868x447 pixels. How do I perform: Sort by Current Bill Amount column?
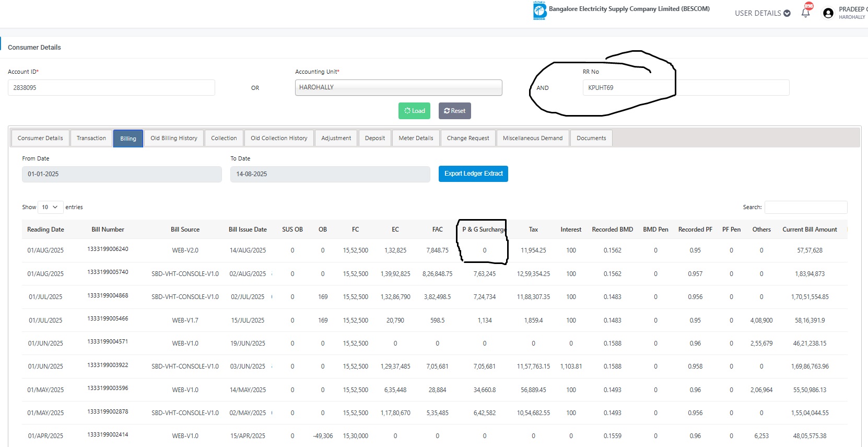coord(809,230)
